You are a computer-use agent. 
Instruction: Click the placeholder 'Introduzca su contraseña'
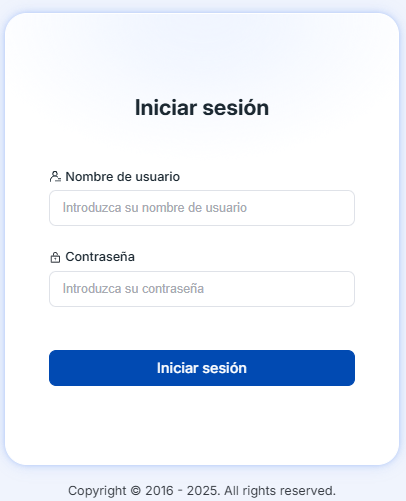(133, 289)
